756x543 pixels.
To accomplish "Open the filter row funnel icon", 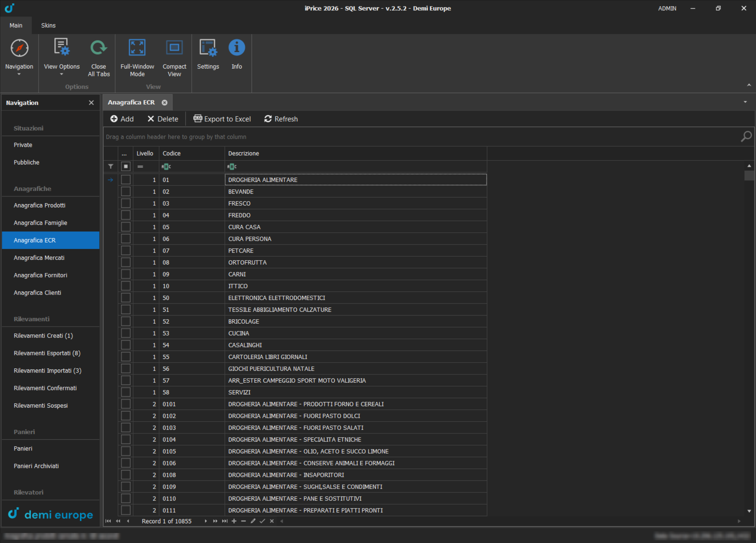I will [x=111, y=166].
